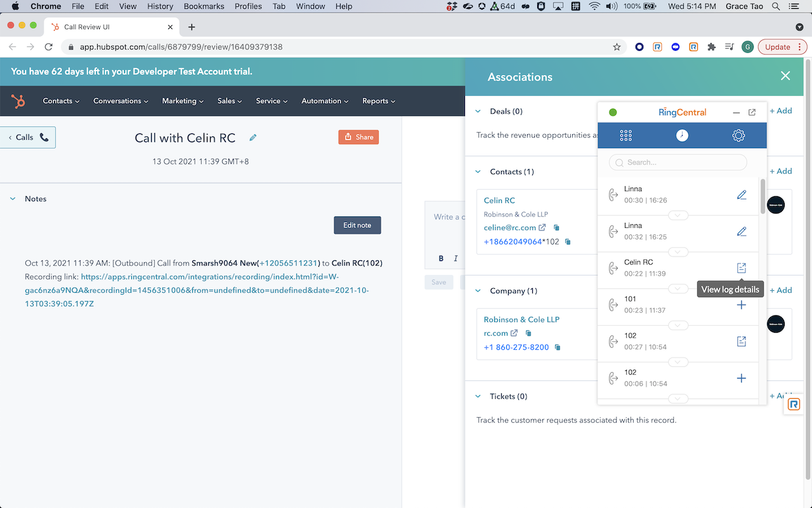Edit the call title with the pencil icon
This screenshot has height=508, width=812.
(252, 137)
